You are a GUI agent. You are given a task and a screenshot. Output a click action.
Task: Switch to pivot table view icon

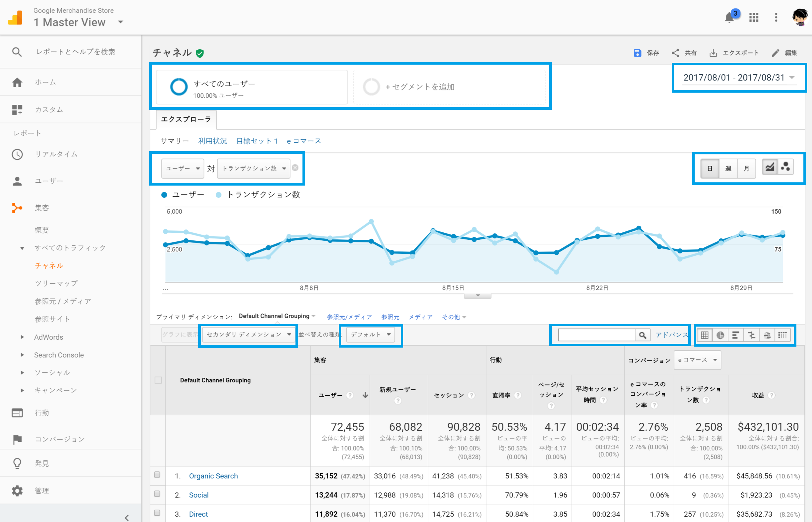pyautogui.click(x=782, y=335)
